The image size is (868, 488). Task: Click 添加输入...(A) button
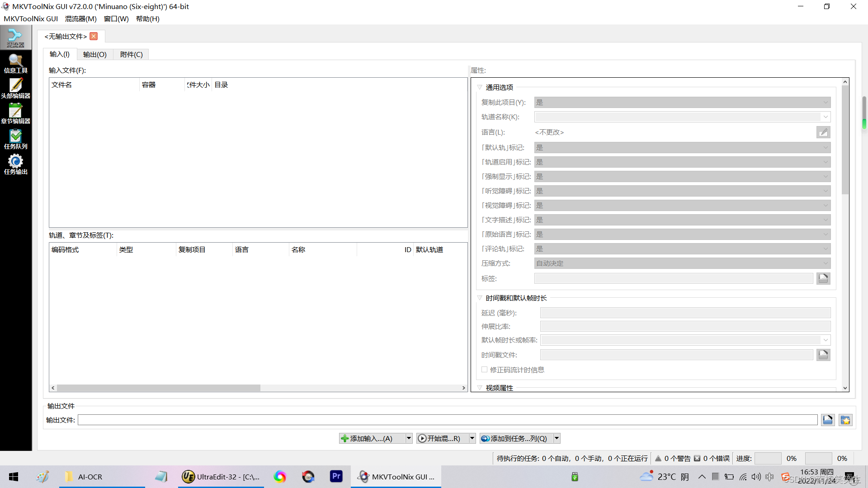(x=372, y=438)
